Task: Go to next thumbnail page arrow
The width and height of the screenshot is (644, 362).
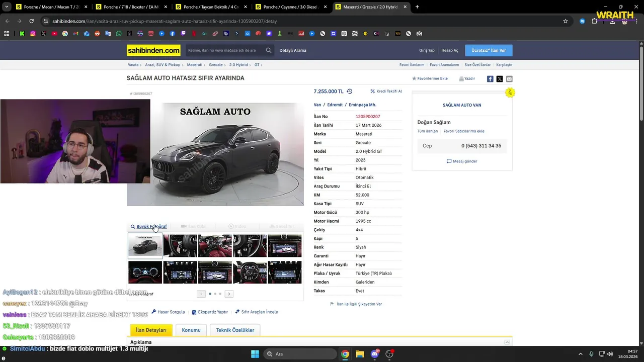Action: [229, 294]
